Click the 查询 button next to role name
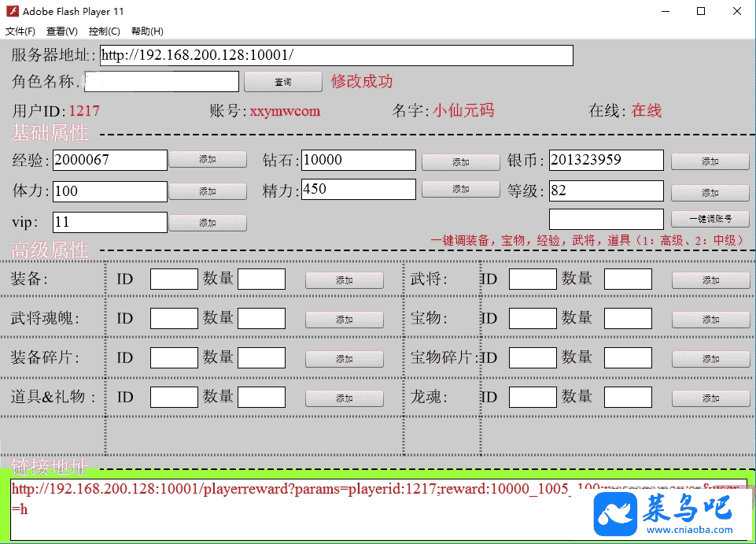 click(283, 82)
